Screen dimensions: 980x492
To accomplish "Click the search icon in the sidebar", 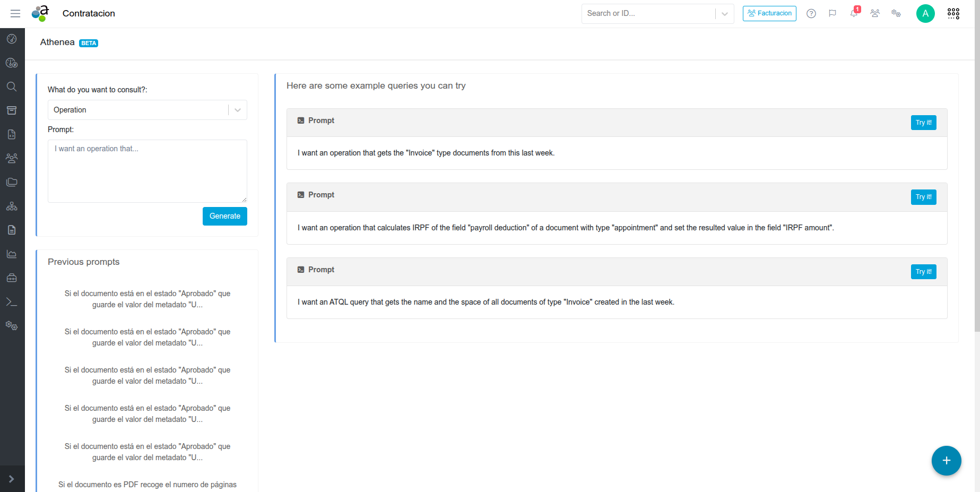I will click(12, 87).
